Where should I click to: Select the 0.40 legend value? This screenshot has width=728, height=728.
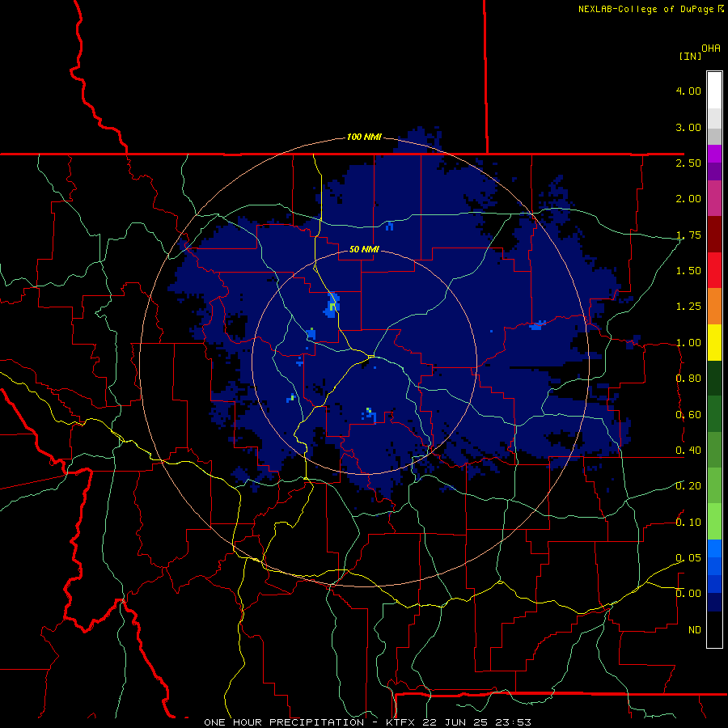tap(688, 451)
